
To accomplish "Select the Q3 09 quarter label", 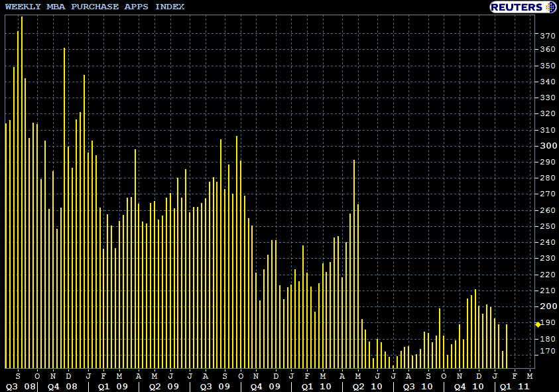I will pos(215,386).
